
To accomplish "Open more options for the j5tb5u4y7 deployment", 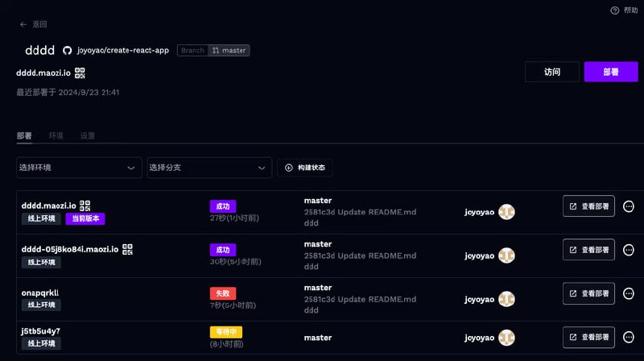I will 629,337.
